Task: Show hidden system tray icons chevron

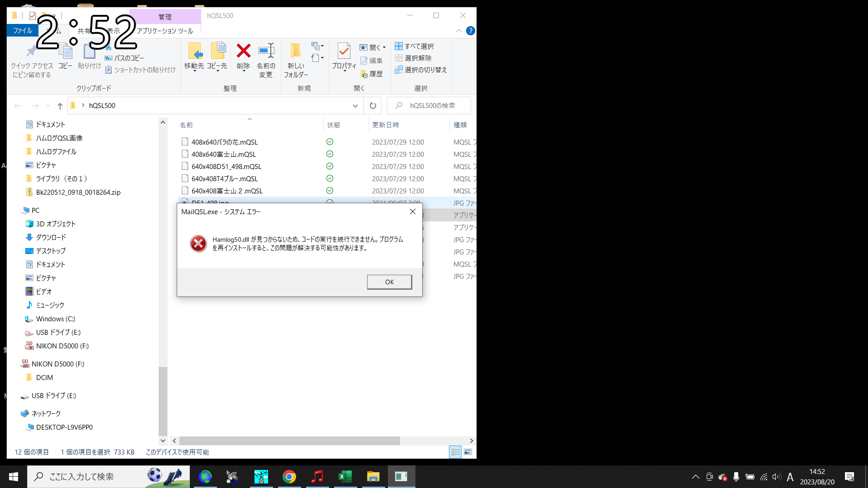Action: point(696,477)
